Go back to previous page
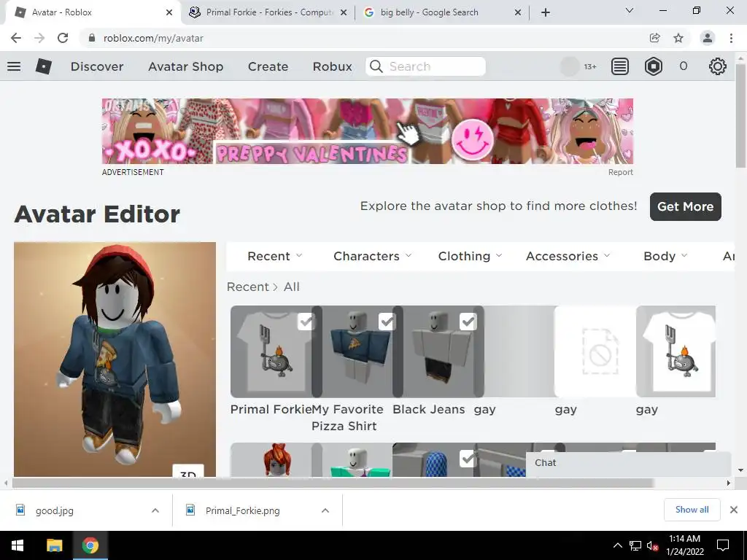This screenshot has width=747, height=560. coord(16,38)
